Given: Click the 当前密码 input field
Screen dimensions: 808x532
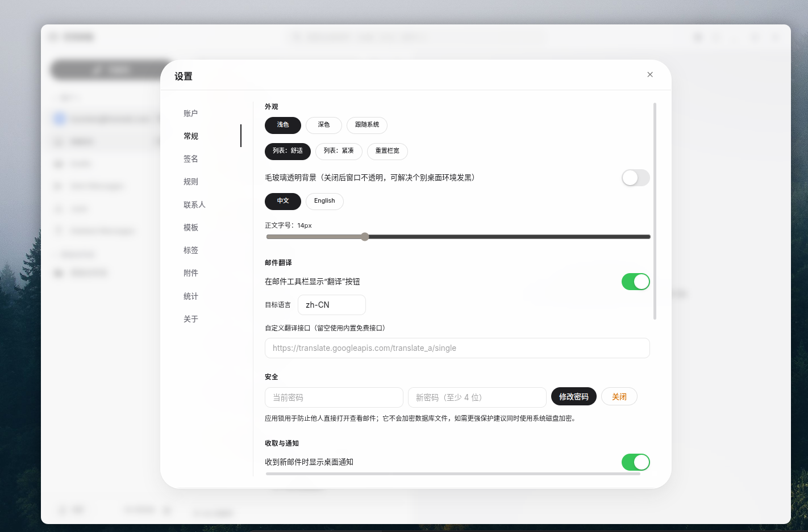Looking at the screenshot, I should pos(334,397).
